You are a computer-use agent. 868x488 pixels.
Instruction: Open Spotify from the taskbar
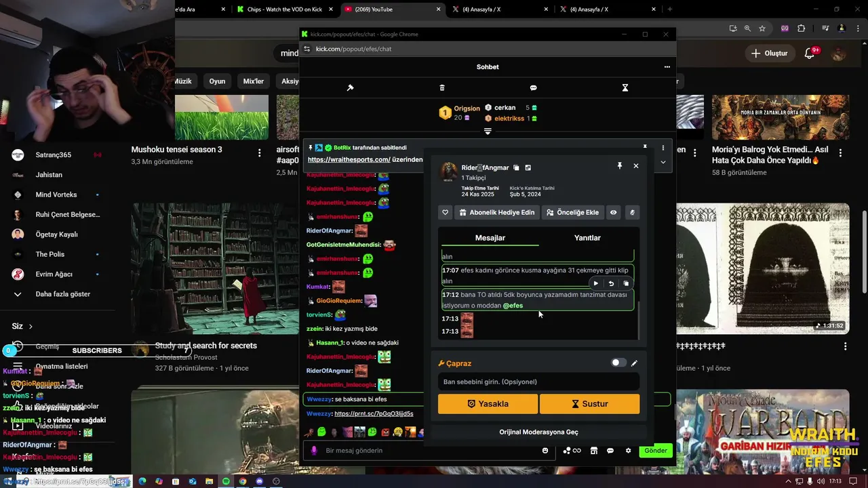226,481
